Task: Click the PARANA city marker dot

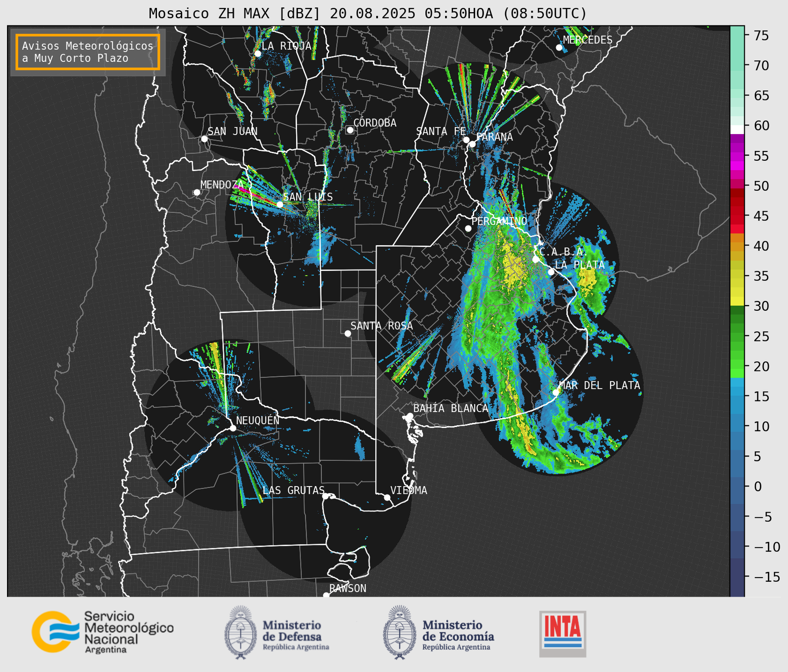Action: pos(472,144)
